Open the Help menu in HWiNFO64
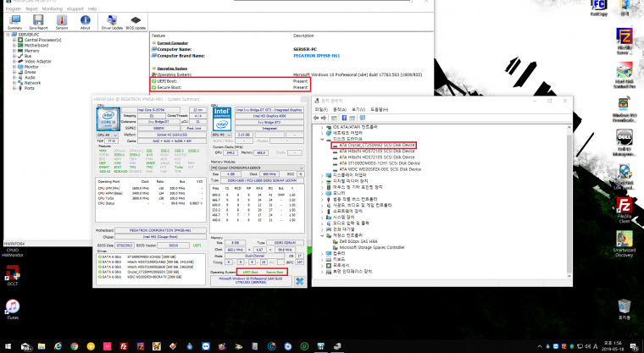Screen dimensions: 644x353 92,8
